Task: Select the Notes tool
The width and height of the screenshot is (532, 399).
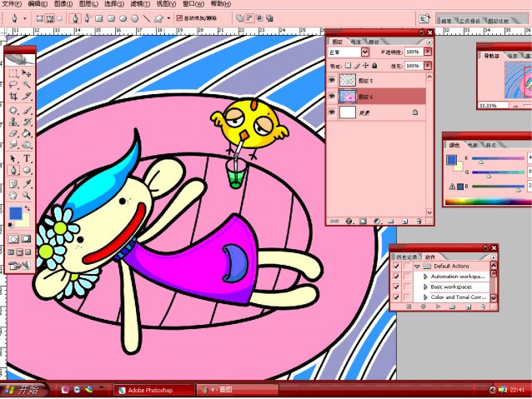Action: point(13,184)
